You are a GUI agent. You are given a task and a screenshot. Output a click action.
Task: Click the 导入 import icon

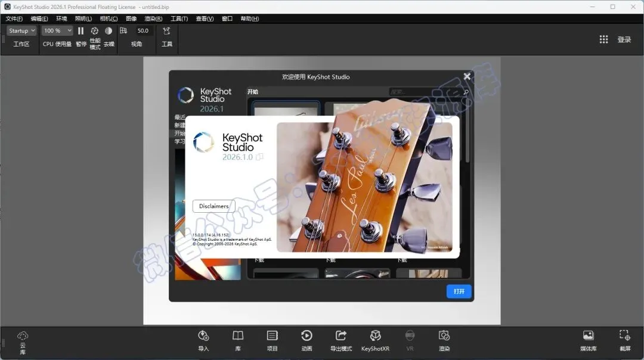click(203, 336)
